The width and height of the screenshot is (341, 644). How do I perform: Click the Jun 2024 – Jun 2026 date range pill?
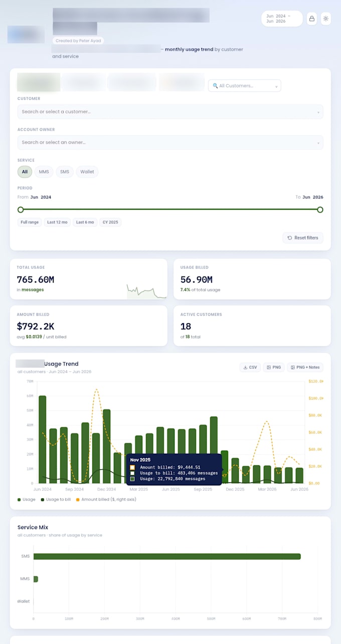coord(282,19)
